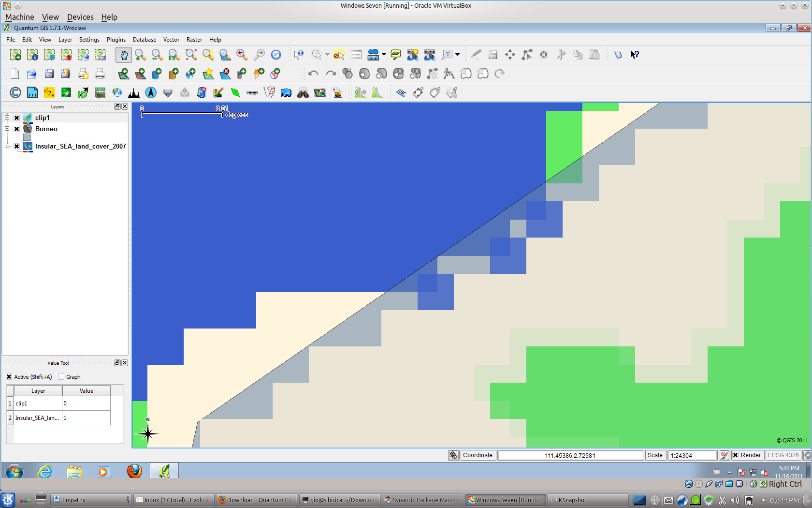Undock the Value Tool panel
The height and width of the screenshot is (508, 812).
[x=117, y=363]
